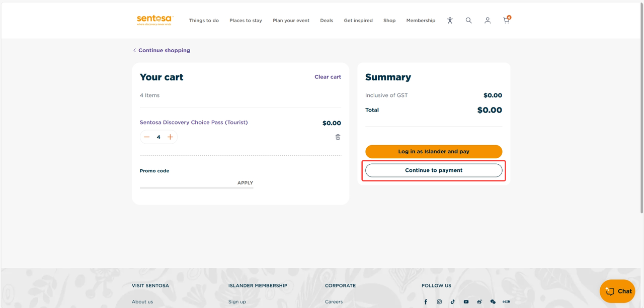Image resolution: width=644 pixels, height=308 pixels.
Task: Open the Things to do menu
Action: [x=204, y=21]
